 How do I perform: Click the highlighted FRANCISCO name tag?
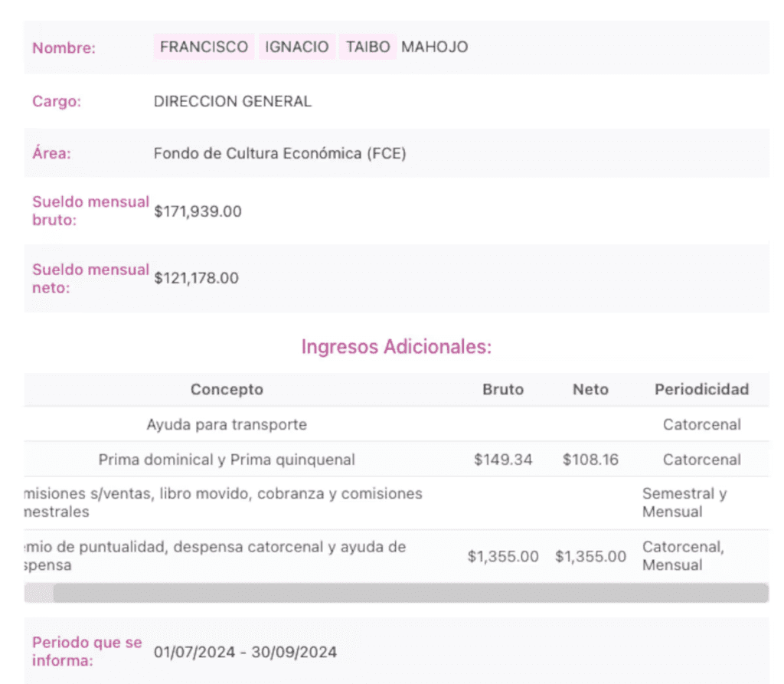(204, 47)
